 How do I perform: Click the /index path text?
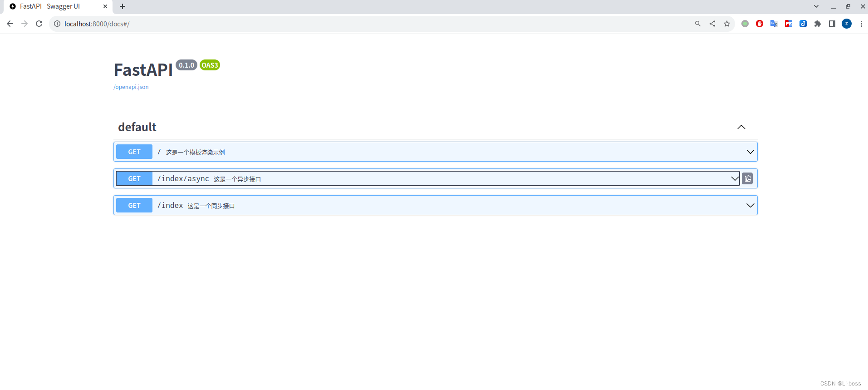click(x=170, y=205)
